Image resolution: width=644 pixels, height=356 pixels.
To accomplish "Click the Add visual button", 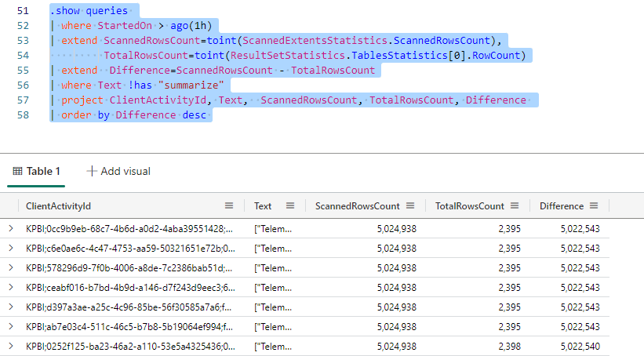I will [x=118, y=171].
